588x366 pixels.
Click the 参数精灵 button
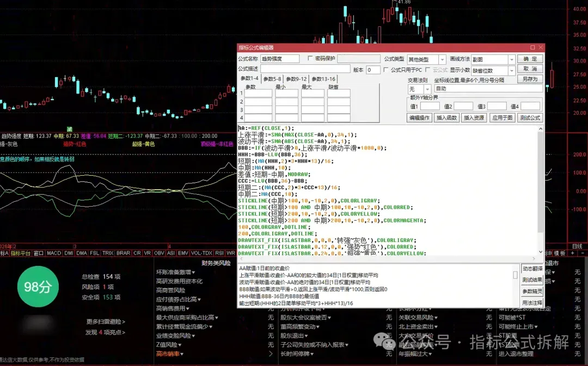click(532, 291)
